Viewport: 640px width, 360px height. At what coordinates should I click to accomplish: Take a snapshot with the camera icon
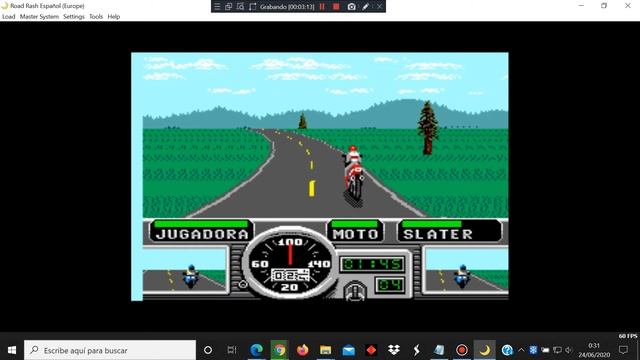click(x=351, y=7)
